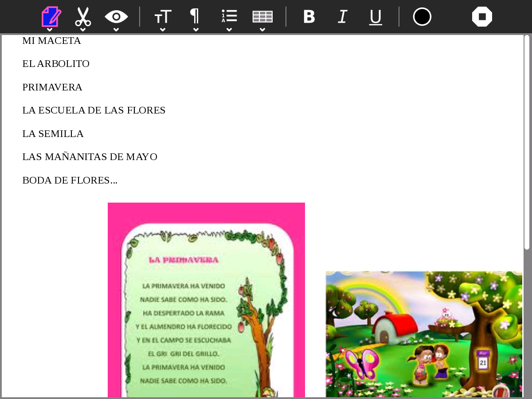Toggle Underline formatting
Screen dimensions: 532x399
[376, 17]
